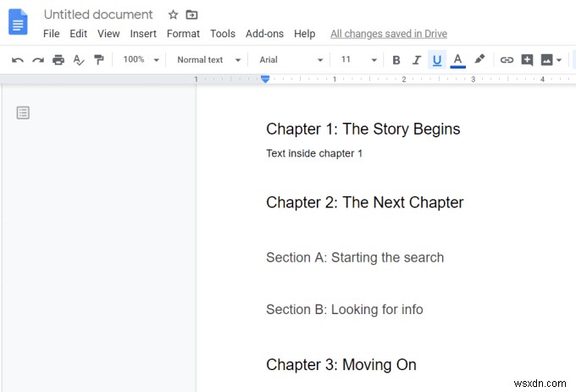
Task: Toggle Italic formatting
Action: [417, 60]
